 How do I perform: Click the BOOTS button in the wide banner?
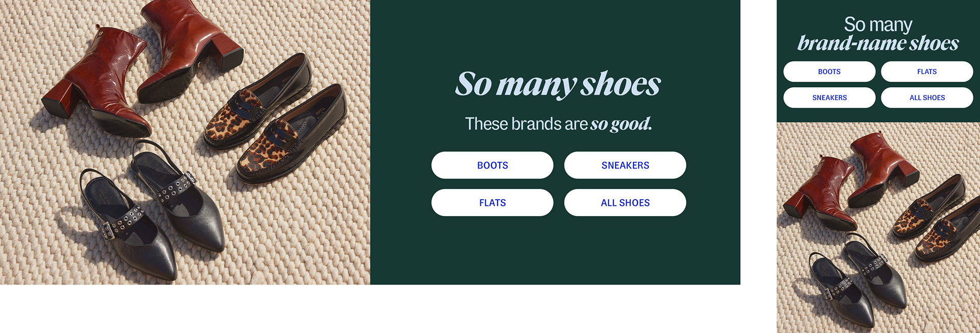click(492, 165)
